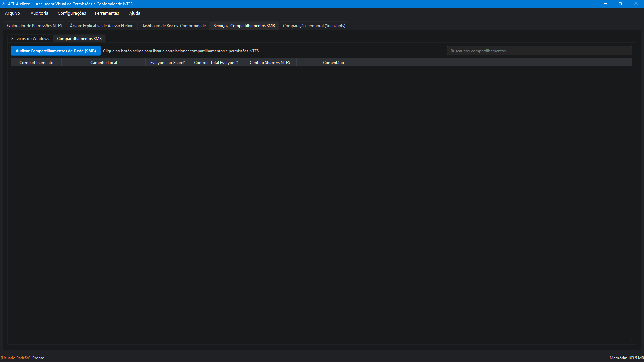The image size is (644, 362).
Task: Sort by Compartilhamento column header
Action: (36, 63)
